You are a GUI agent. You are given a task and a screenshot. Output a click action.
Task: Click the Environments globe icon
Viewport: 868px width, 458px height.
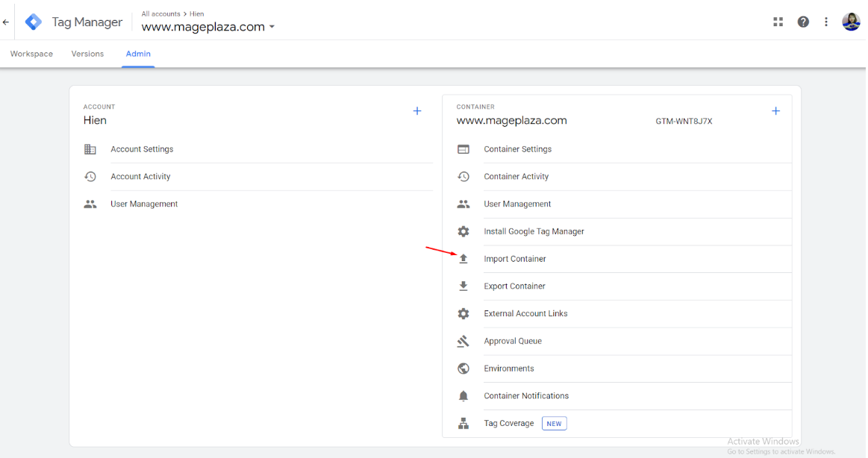463,368
